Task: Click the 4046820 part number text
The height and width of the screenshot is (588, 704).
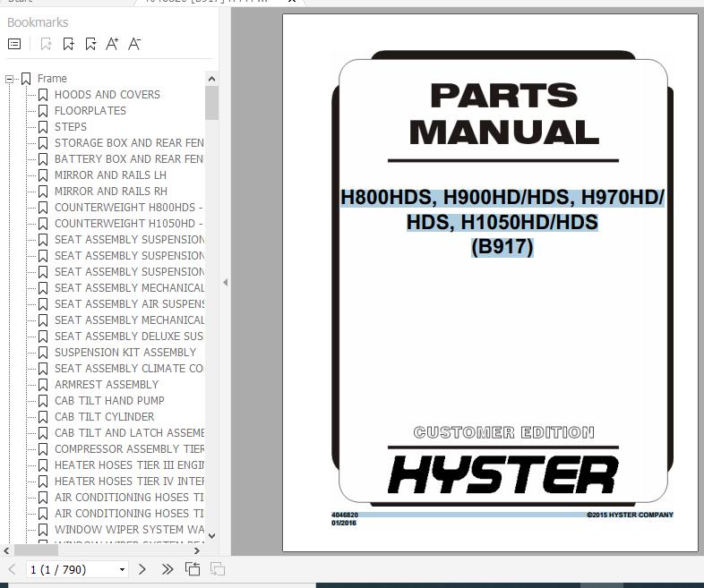Action: [x=345, y=515]
